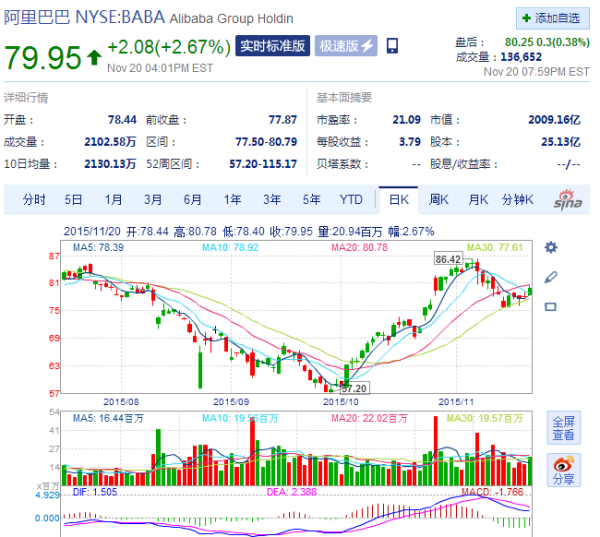
Task: Click the opening price 78.44 value
Action: tap(122, 120)
